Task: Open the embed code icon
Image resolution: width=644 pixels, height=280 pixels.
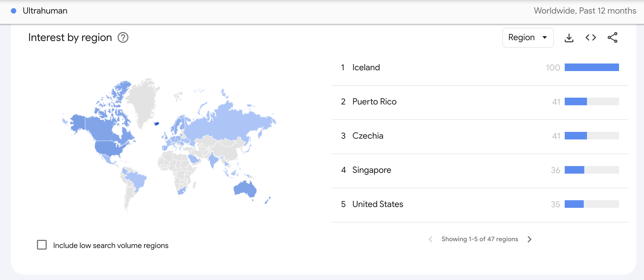Action: [x=591, y=38]
